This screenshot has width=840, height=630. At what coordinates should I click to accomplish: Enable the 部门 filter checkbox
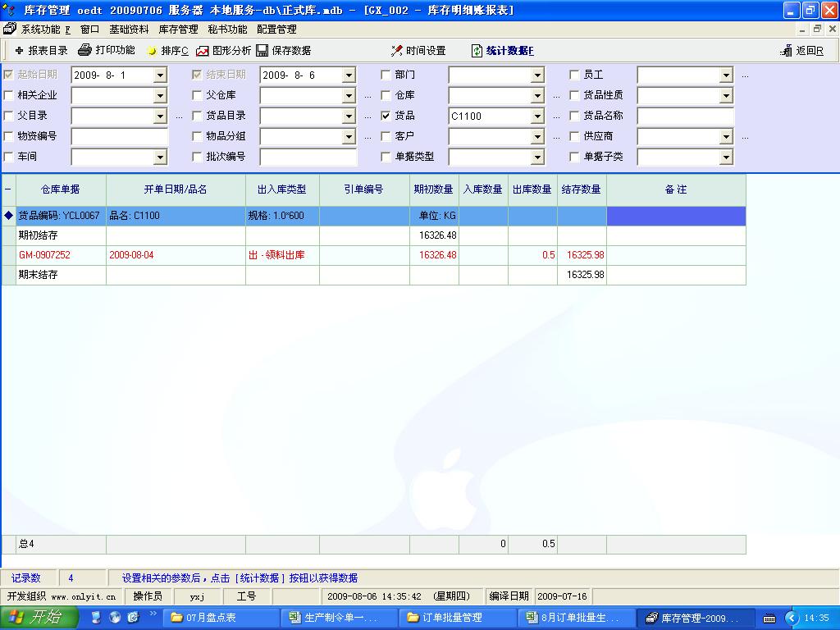(386, 75)
